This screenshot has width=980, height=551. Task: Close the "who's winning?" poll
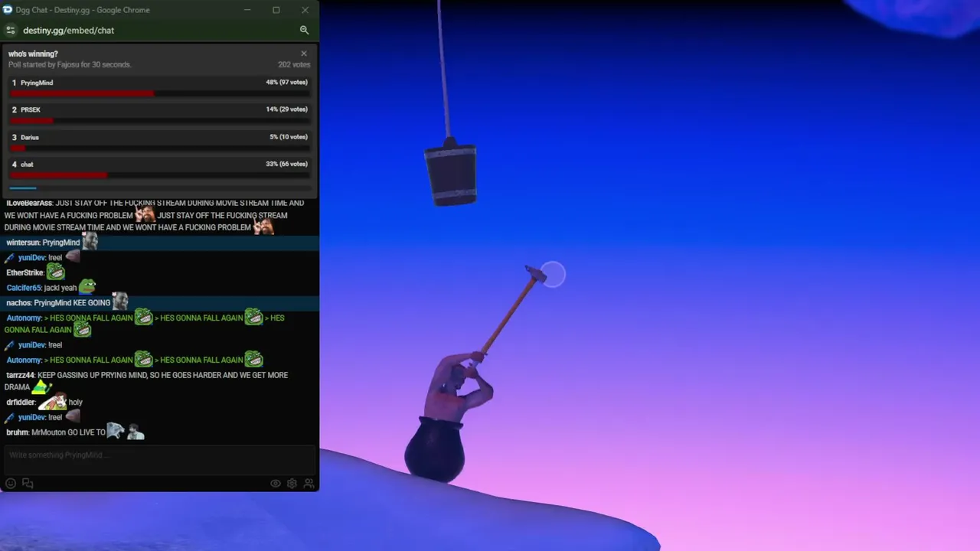pos(304,54)
